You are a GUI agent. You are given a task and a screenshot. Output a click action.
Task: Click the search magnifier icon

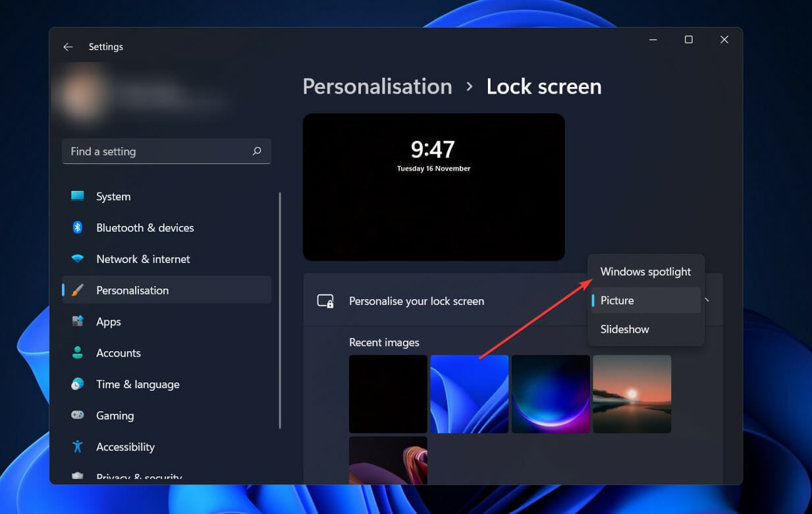pyautogui.click(x=257, y=152)
